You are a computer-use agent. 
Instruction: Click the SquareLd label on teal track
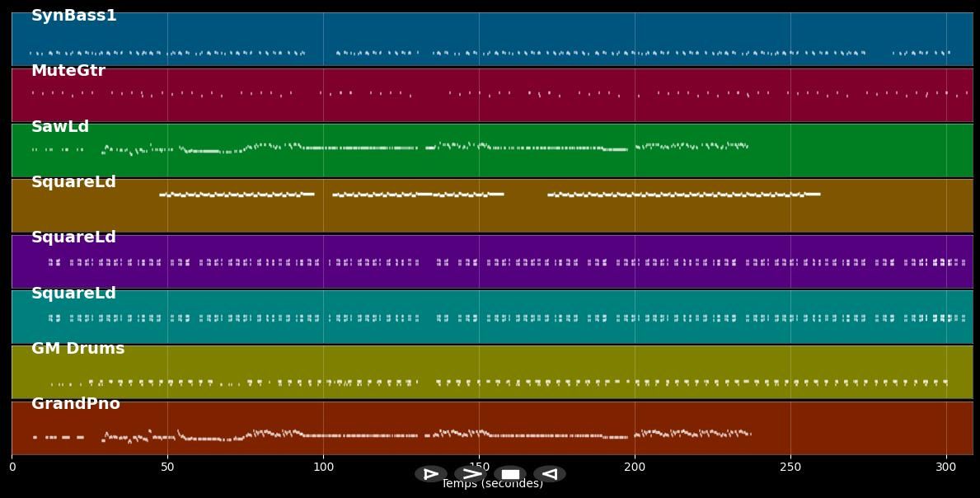(73, 294)
